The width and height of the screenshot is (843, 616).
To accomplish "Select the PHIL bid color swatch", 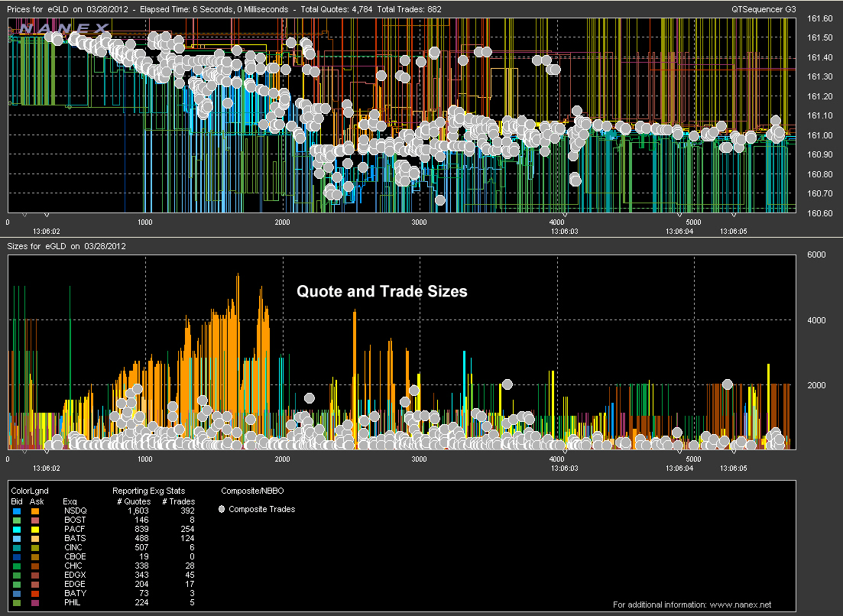I will (x=17, y=602).
